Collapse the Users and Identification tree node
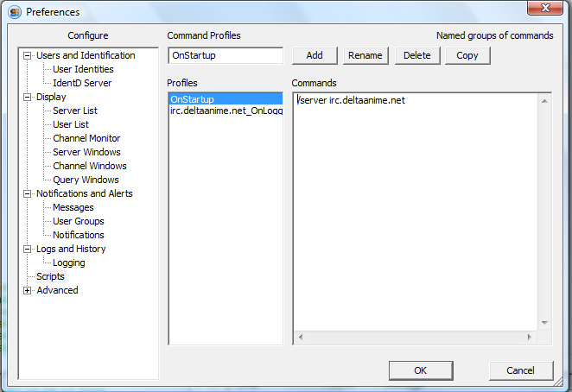Screen dimensions: 572x392 [x=27, y=56]
